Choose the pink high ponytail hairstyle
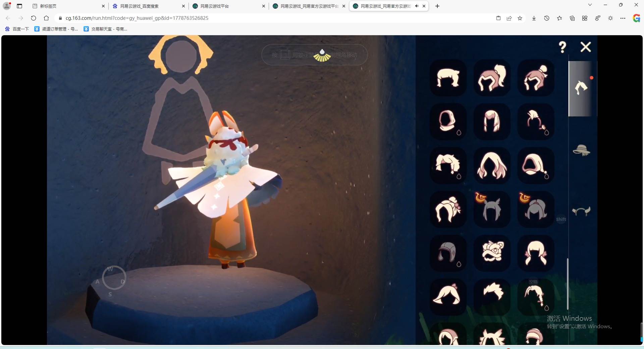The height and width of the screenshot is (349, 644). click(x=492, y=78)
